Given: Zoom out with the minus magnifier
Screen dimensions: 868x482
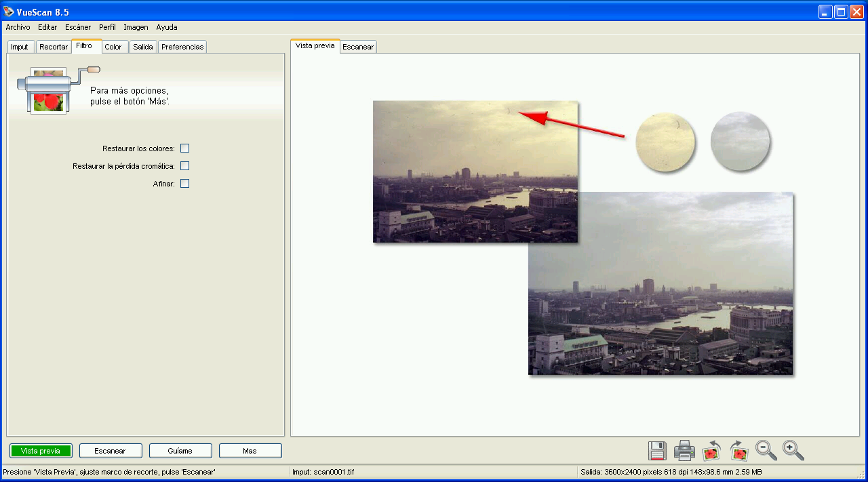Looking at the screenshot, I should pos(766,450).
